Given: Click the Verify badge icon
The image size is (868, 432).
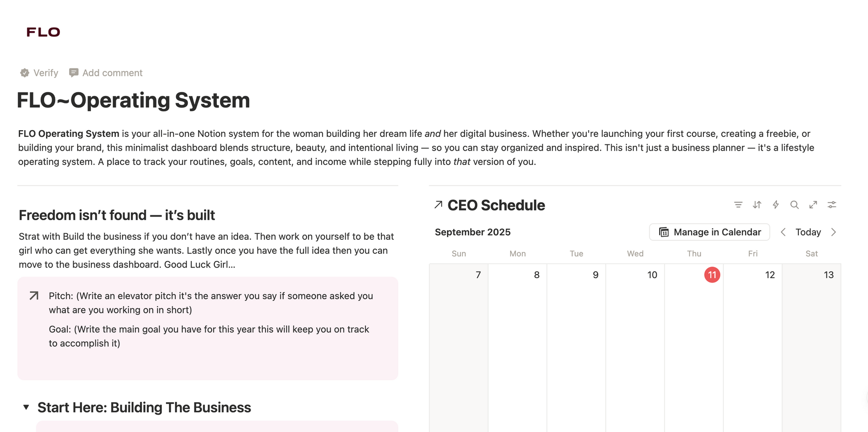Looking at the screenshot, I should pos(25,73).
